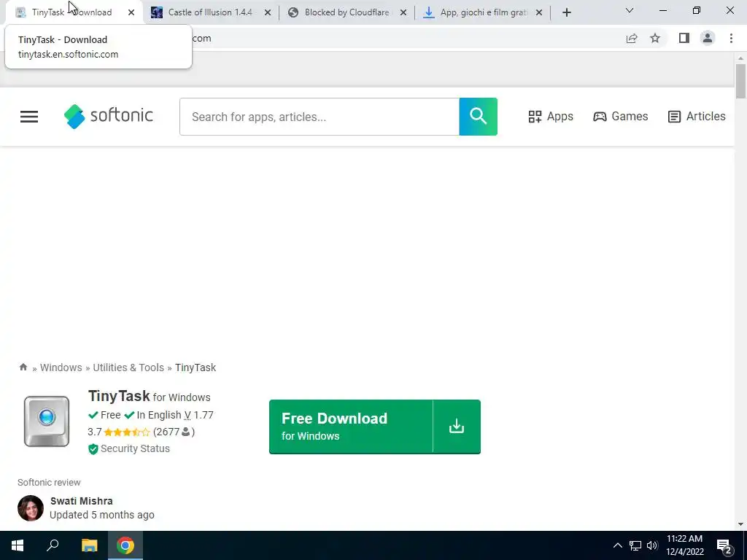Focus the Search for apps, articles field
Screen dimensions: 747x560
pos(320,117)
